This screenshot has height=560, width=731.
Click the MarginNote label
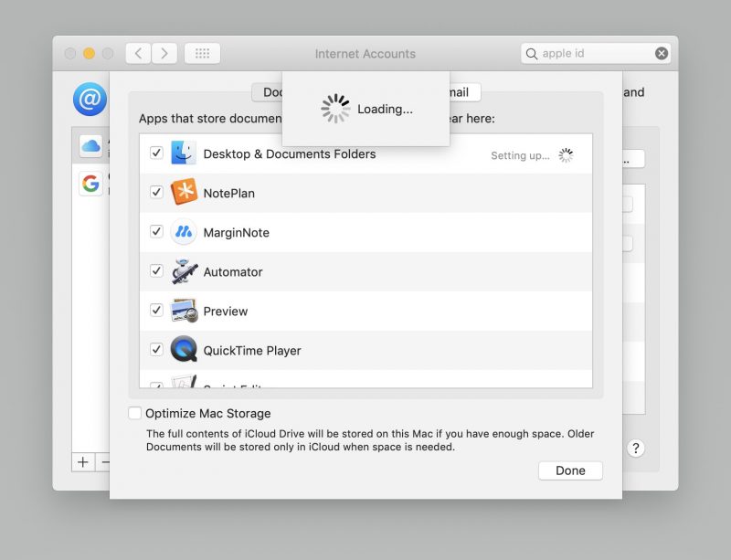point(237,233)
